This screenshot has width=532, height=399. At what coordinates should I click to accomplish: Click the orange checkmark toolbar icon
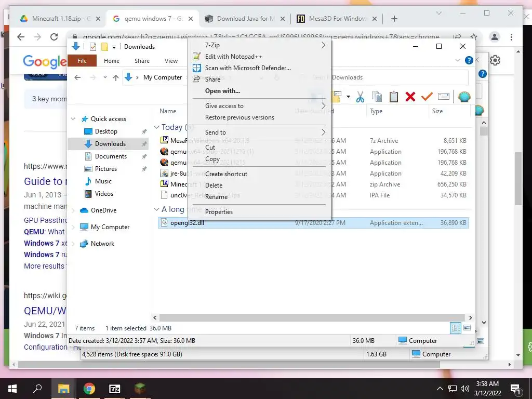click(427, 97)
